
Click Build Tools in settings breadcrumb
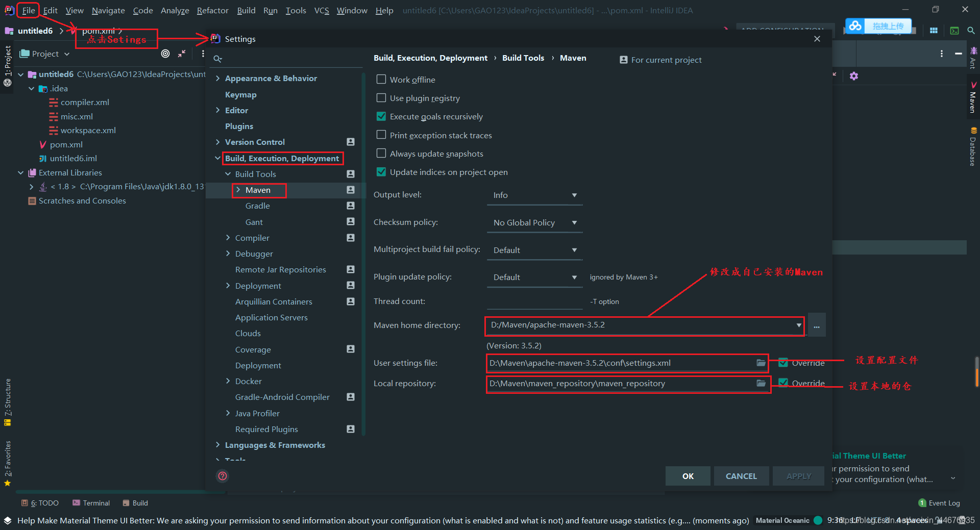tap(523, 58)
